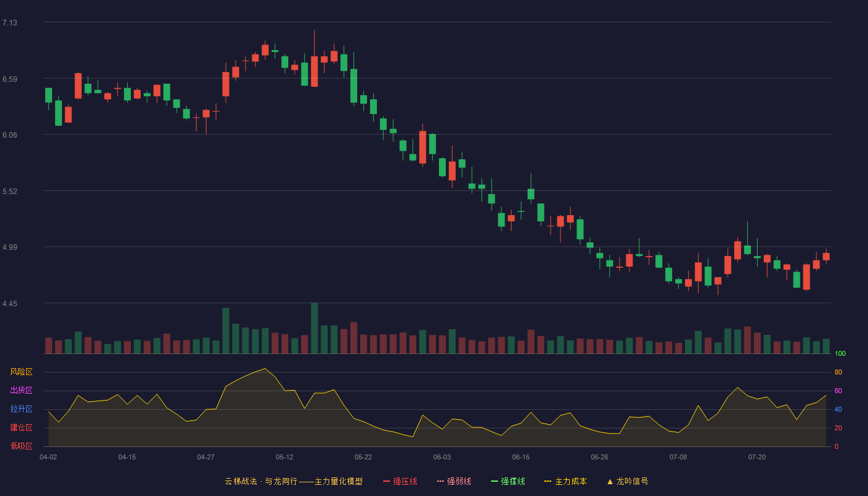868x496 pixels.
Task: Click the orange 80 indicator axis value
Action: point(838,373)
